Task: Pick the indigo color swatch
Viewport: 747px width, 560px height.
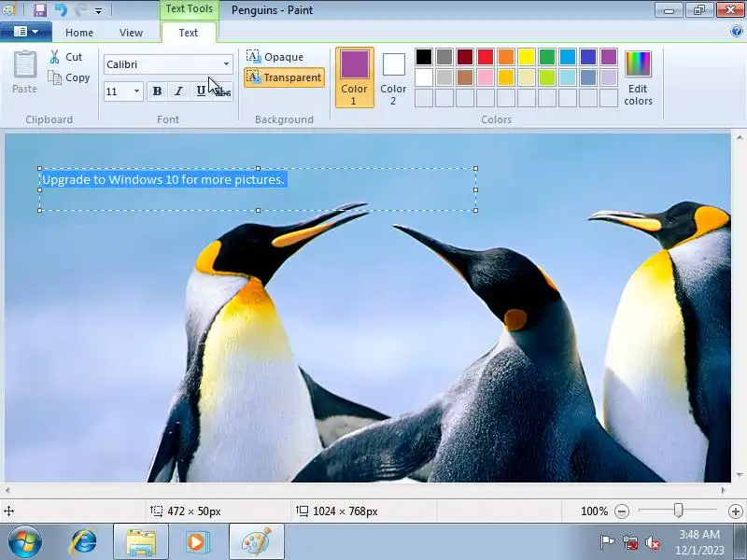Action: click(x=588, y=57)
